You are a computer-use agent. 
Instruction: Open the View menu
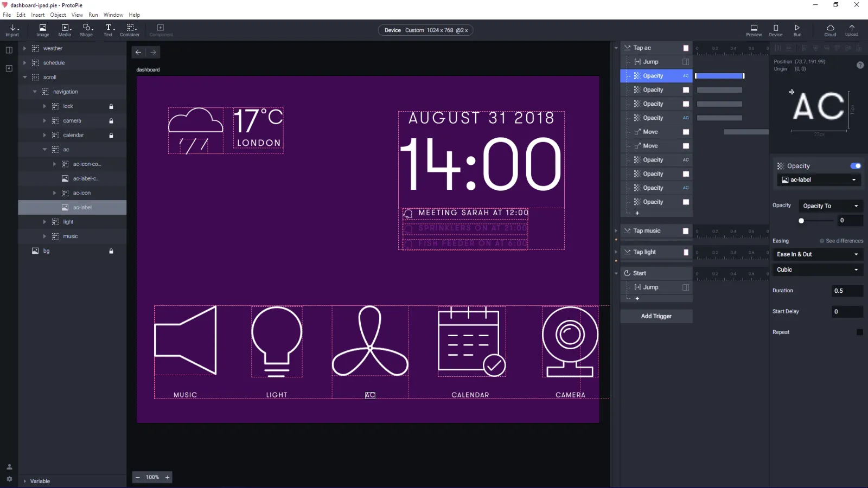click(x=78, y=15)
